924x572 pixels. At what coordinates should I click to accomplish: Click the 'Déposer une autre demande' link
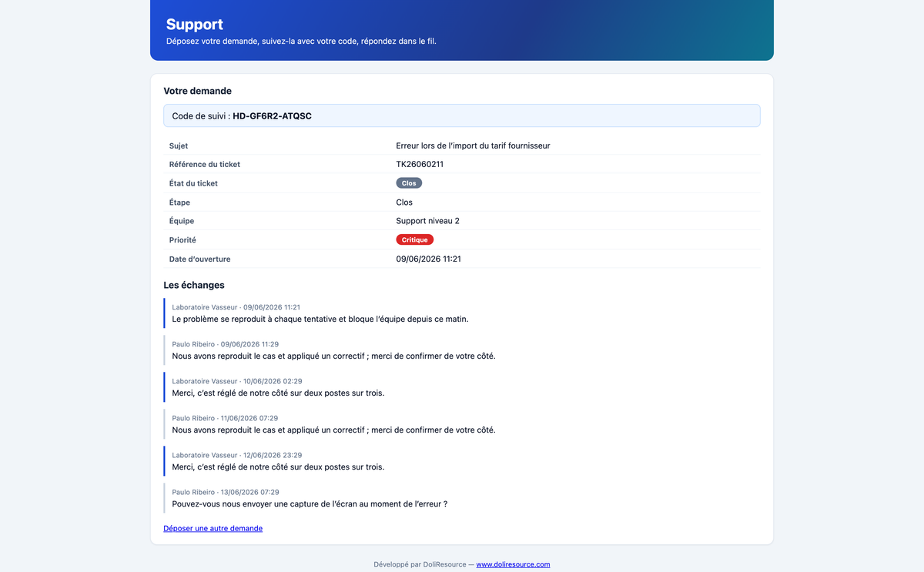click(x=213, y=528)
